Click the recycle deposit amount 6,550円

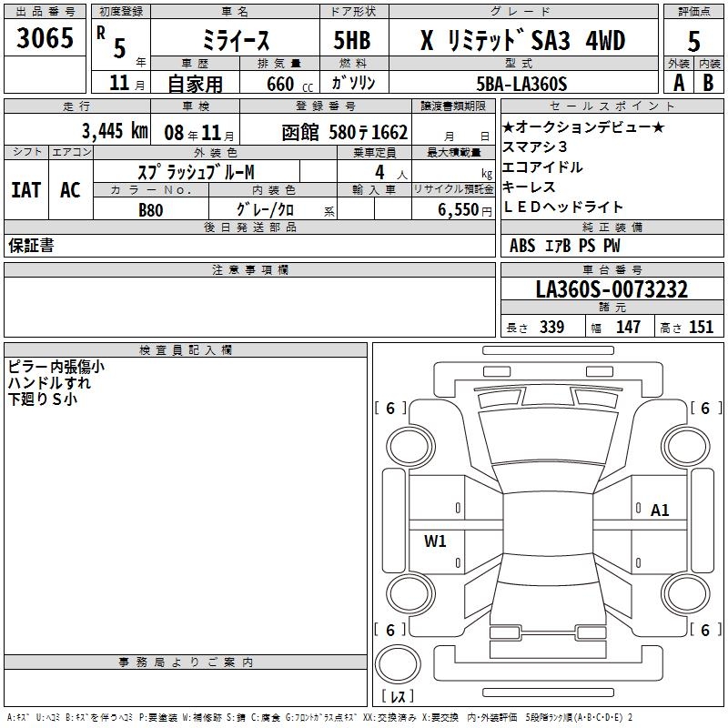[452, 209]
